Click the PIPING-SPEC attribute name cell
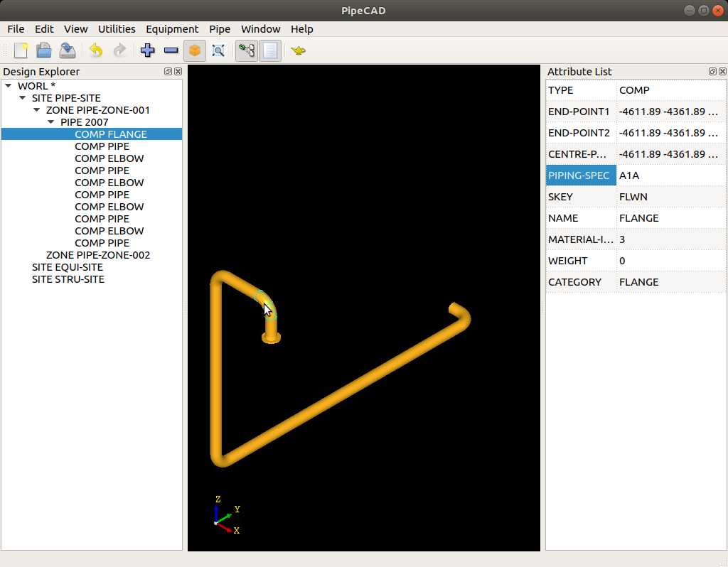The image size is (728, 567). click(581, 175)
